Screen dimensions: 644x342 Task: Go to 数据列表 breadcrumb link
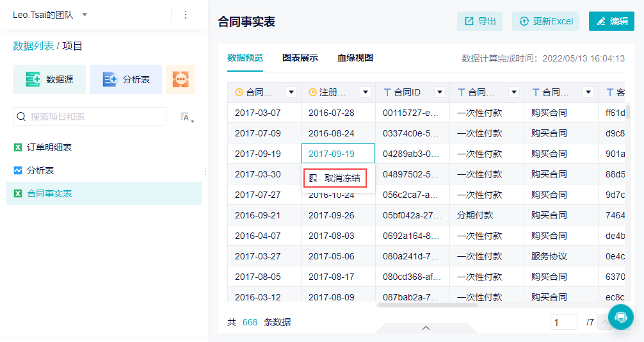(33, 46)
